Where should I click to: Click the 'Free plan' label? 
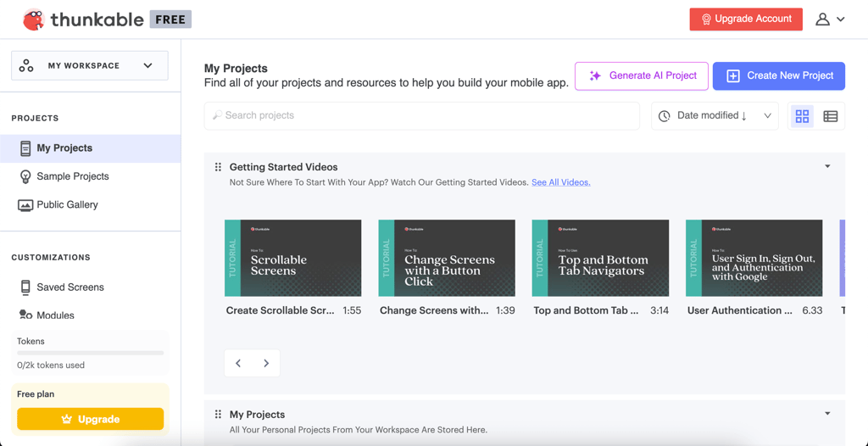(x=36, y=394)
